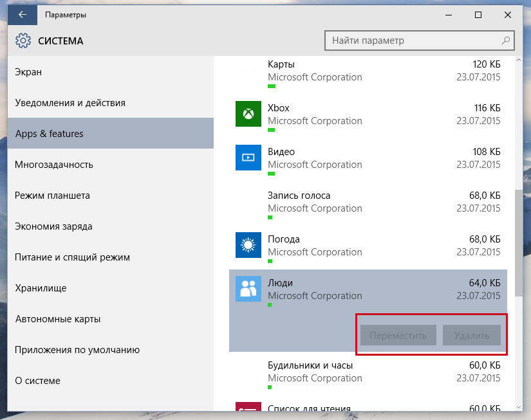Open Экономия заряда section
Image resolution: width=531 pixels, height=420 pixels.
click(x=111, y=226)
